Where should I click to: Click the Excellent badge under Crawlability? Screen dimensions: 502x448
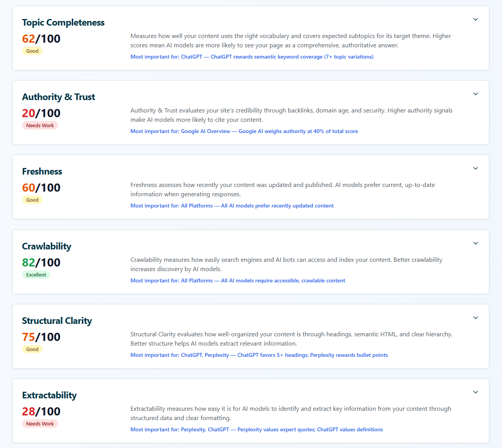[x=36, y=275]
